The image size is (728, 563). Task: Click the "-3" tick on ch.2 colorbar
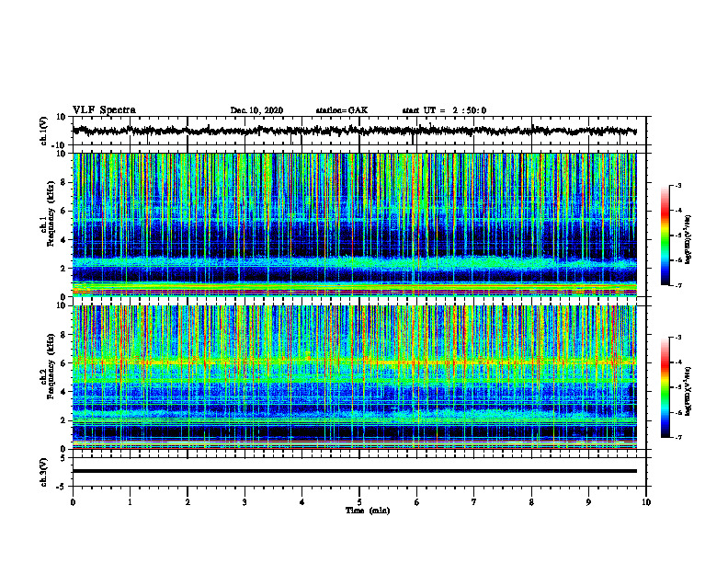click(x=677, y=338)
